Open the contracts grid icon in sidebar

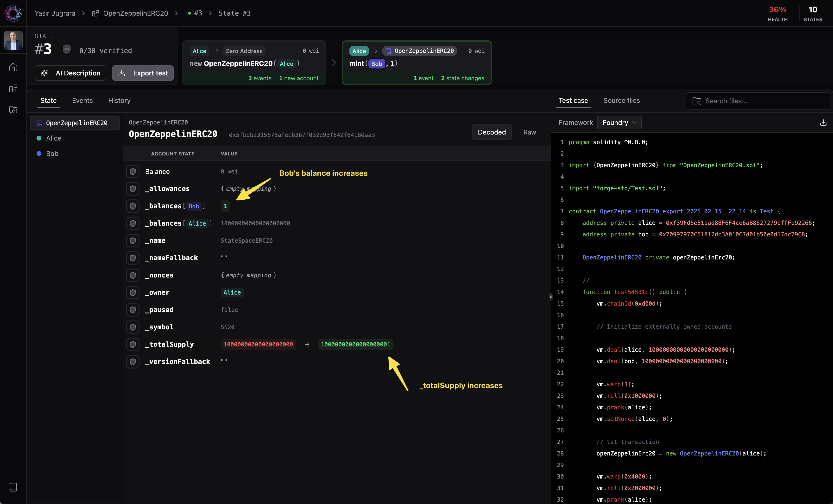[13, 88]
